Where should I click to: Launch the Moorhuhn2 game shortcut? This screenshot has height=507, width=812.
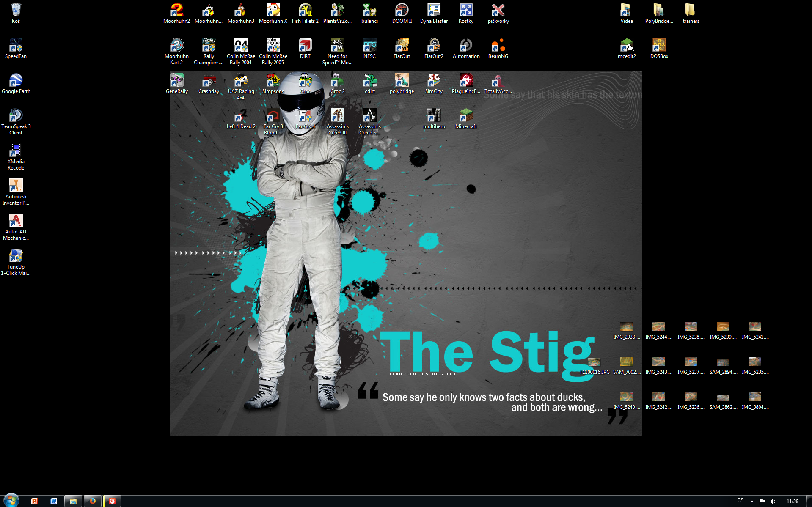coord(176,14)
